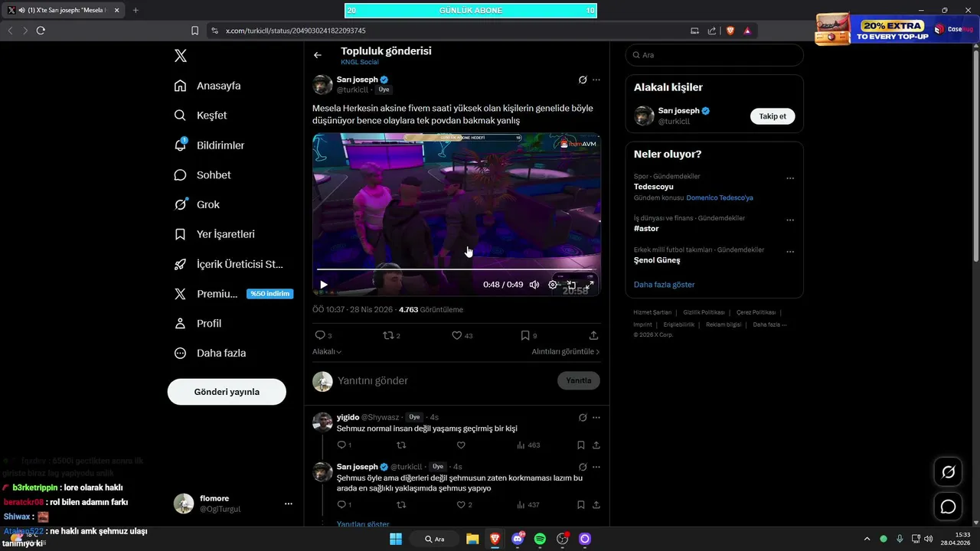Share yigido's reply
Screen dimensions: 980x551
click(596, 445)
